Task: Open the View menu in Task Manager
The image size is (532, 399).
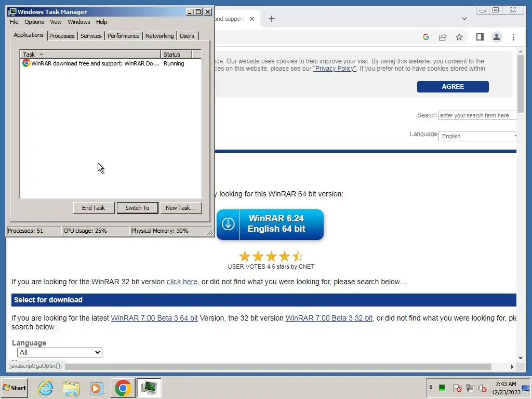Action: (56, 22)
